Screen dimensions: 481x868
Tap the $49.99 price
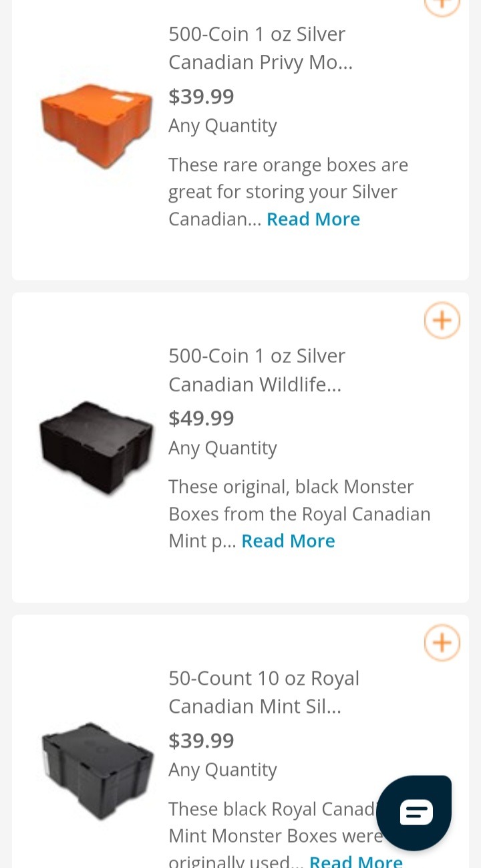[201, 419]
